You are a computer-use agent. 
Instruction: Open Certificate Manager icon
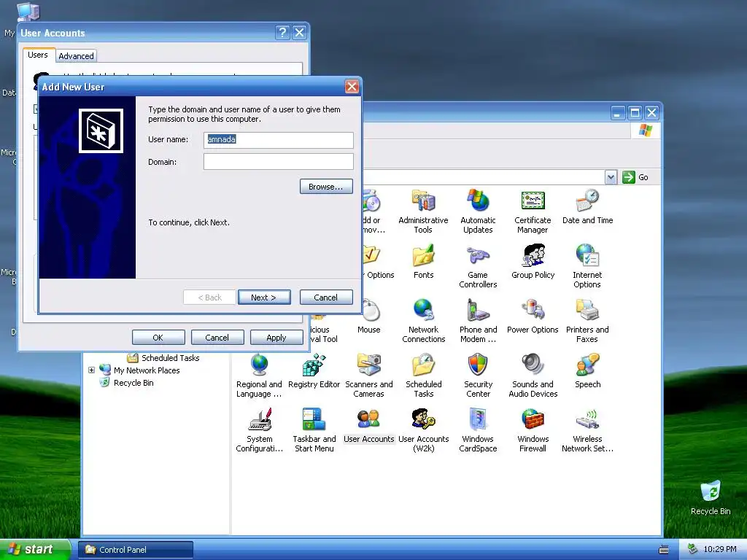533,211
